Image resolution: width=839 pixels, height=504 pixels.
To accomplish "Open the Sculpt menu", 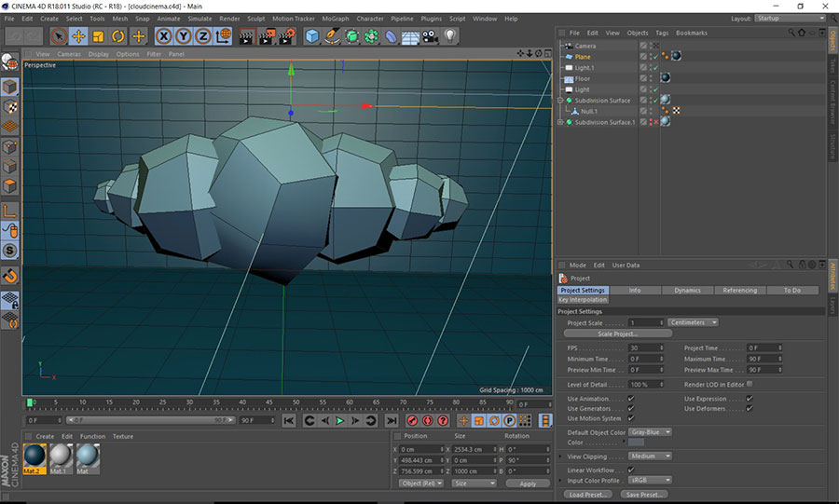I will coord(255,19).
